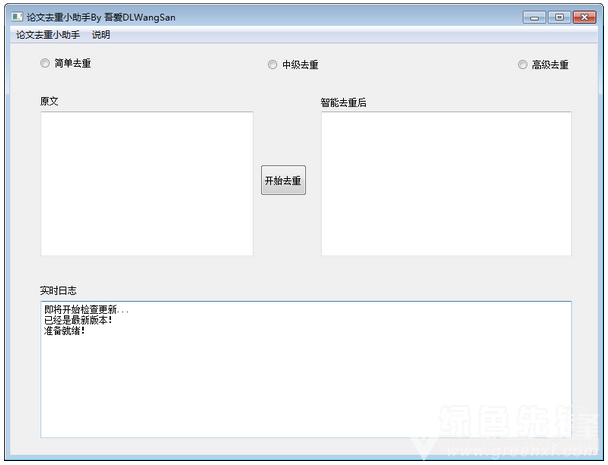Click the log line 准备就绪!
608x465 pixels.
65,330
